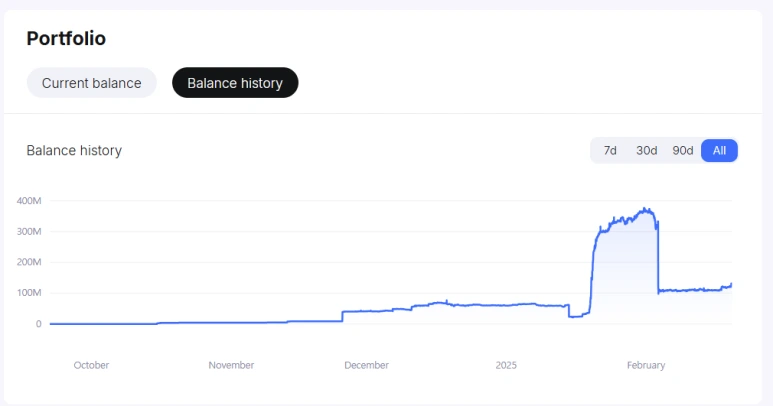Click the Portfolio heading
The image size is (773, 406).
(x=66, y=39)
